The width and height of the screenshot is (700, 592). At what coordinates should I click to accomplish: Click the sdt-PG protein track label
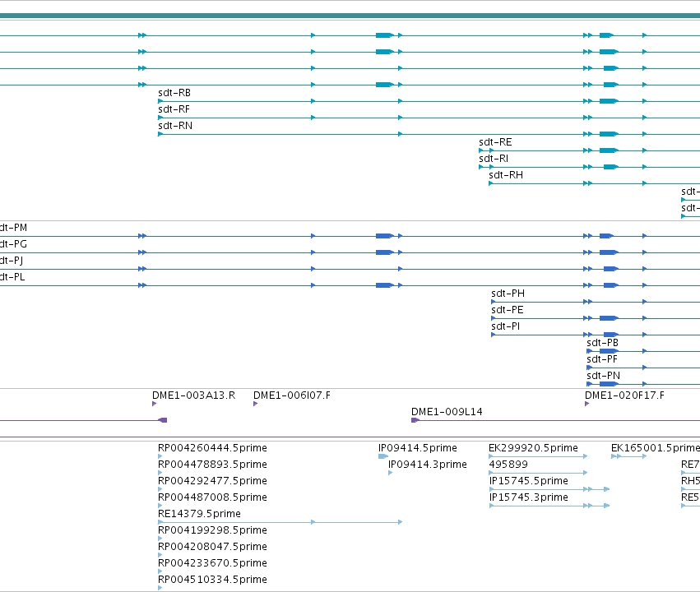click(13, 244)
